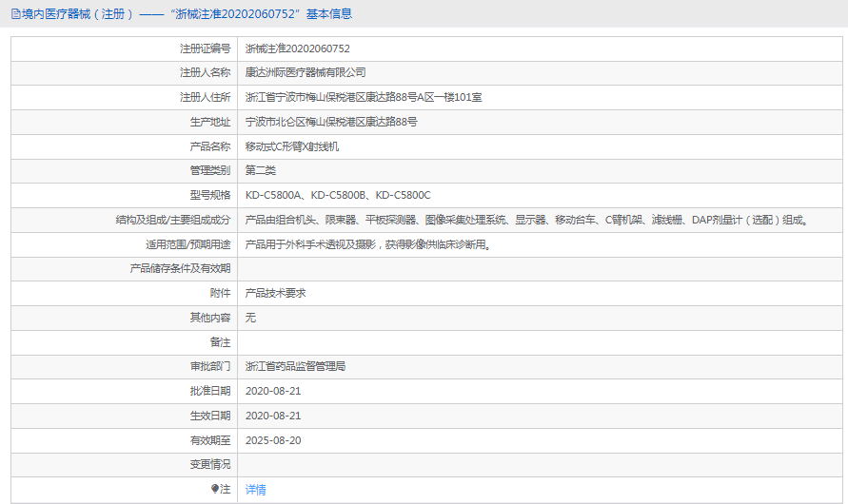
Task: Select expiry date 2025-08-20
Action: coord(273,441)
